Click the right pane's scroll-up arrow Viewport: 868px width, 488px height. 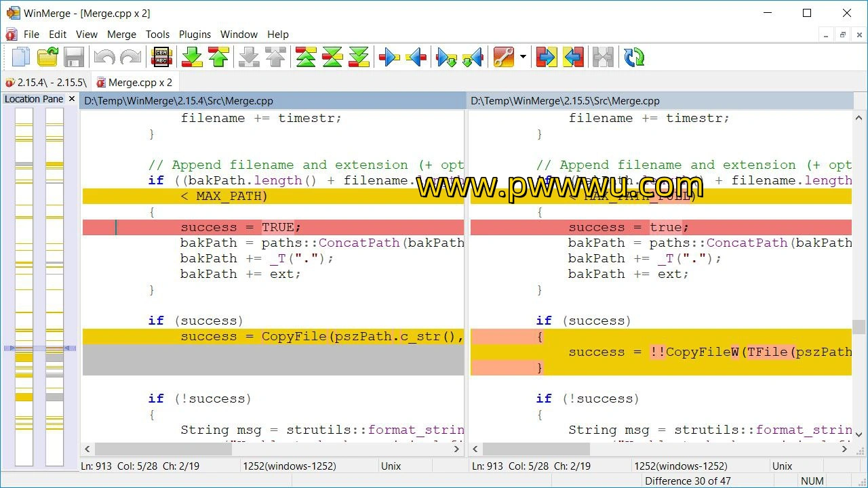(x=859, y=117)
